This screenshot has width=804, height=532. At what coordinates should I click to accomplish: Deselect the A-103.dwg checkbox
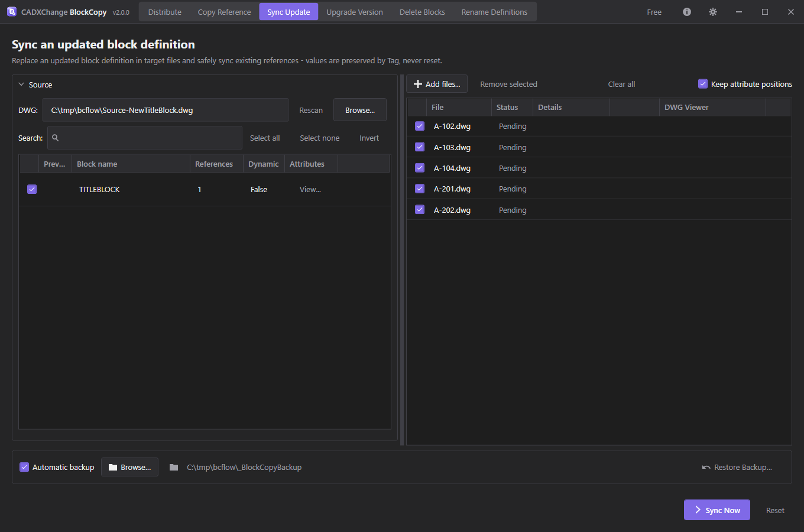[420, 147]
